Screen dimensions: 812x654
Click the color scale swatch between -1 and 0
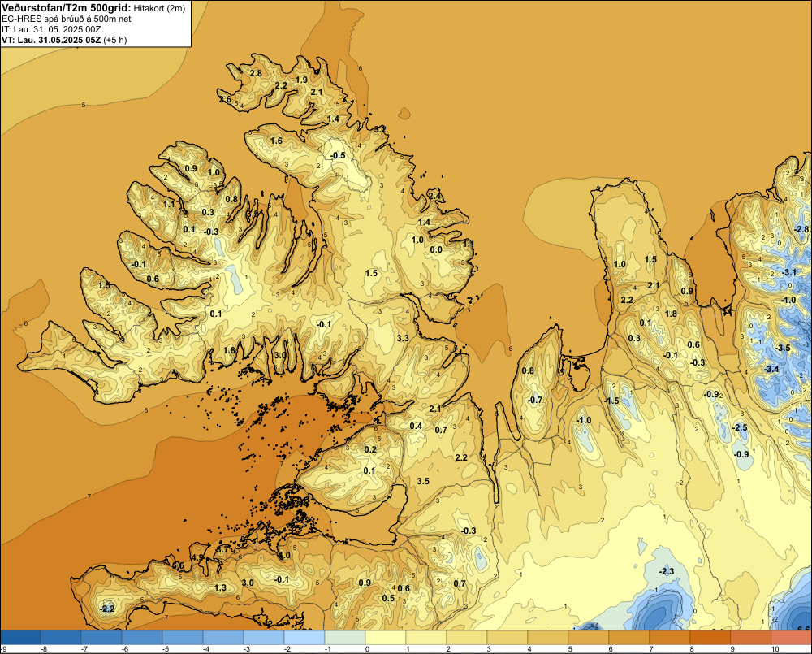click(x=345, y=637)
